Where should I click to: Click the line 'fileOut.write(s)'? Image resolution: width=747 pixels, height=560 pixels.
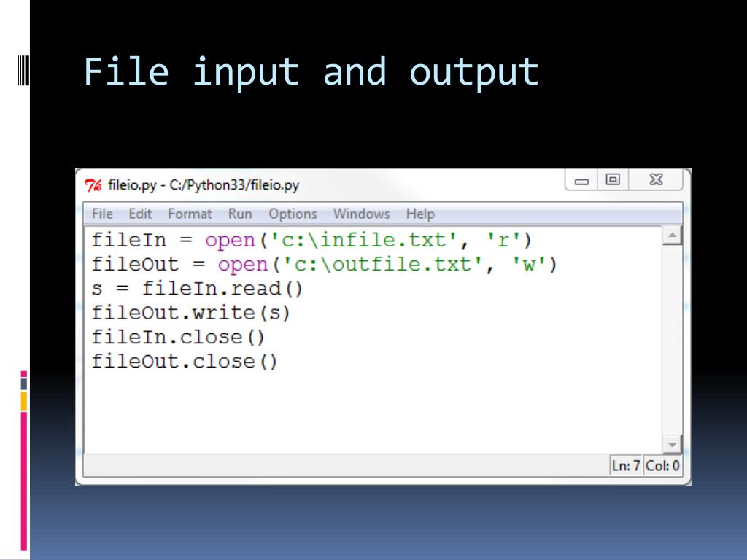pos(191,313)
